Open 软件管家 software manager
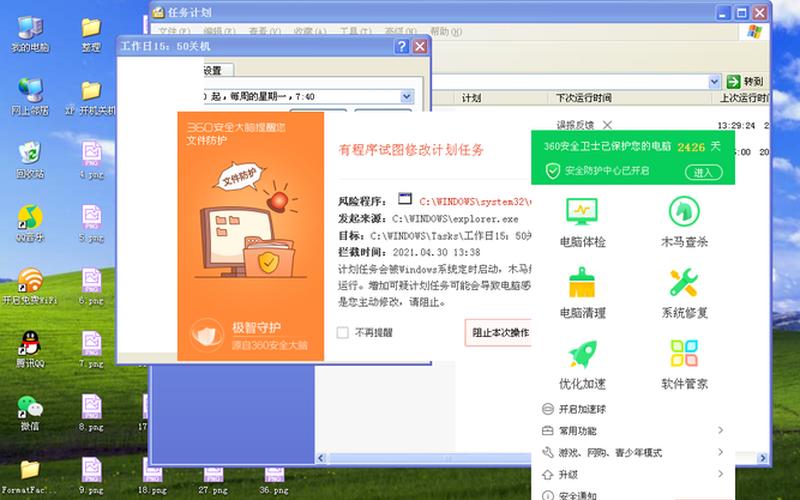This screenshot has height=500, width=800. pyautogui.click(x=684, y=364)
